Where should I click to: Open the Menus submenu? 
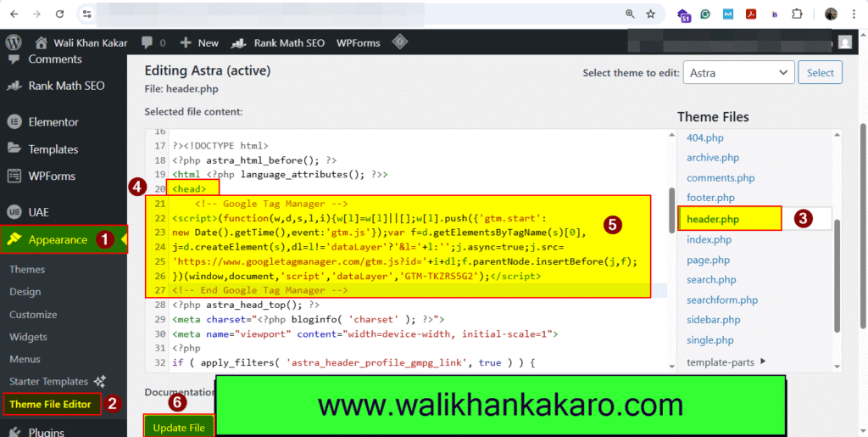point(25,359)
